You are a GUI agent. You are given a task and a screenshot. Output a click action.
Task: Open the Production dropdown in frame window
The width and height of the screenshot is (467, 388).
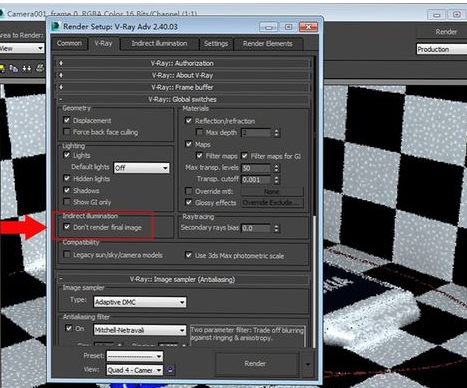(442, 49)
